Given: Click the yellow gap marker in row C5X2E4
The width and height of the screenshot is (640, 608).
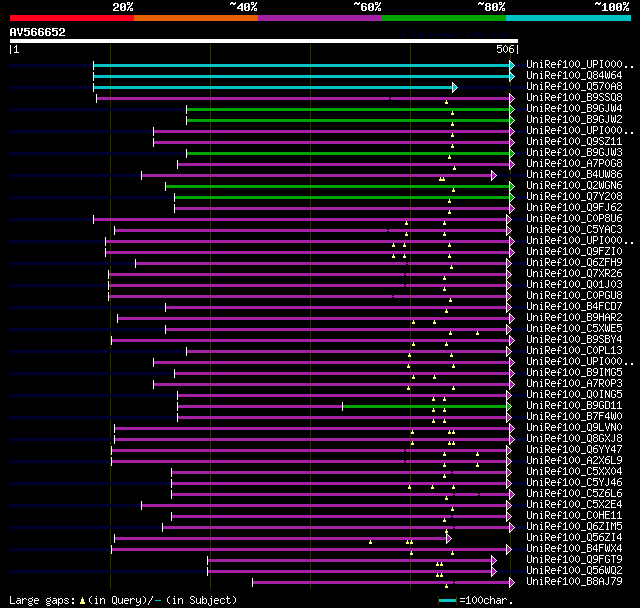Looking at the screenshot, I should click(x=452, y=509).
